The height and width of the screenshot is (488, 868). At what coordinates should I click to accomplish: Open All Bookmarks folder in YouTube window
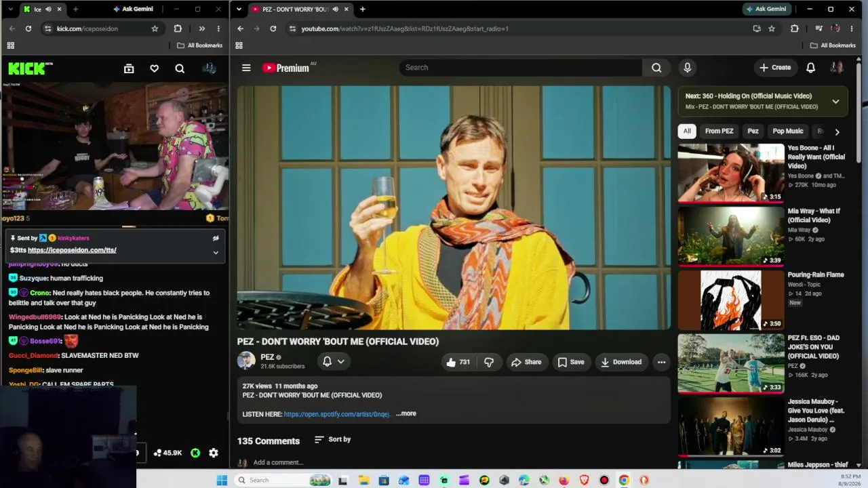point(833,45)
